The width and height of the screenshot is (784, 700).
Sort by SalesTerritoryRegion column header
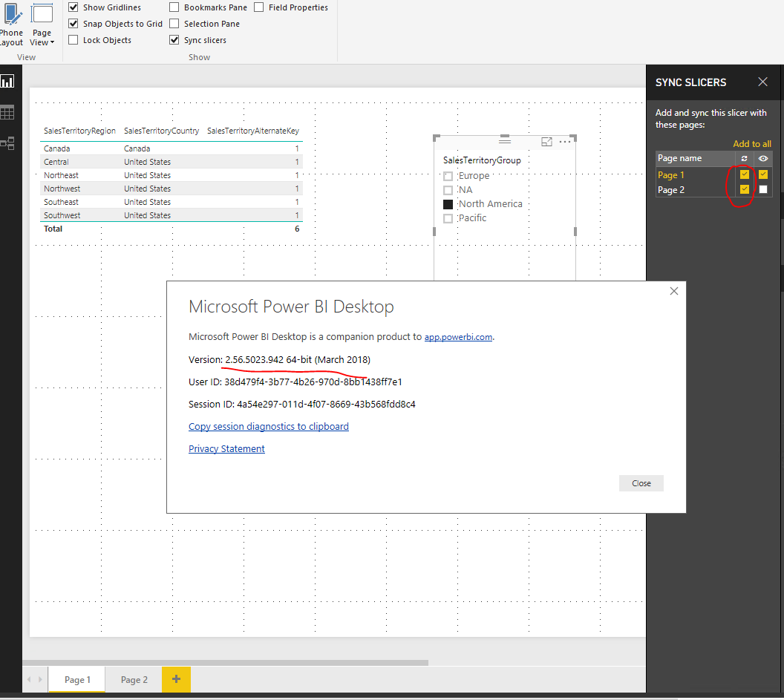click(79, 131)
